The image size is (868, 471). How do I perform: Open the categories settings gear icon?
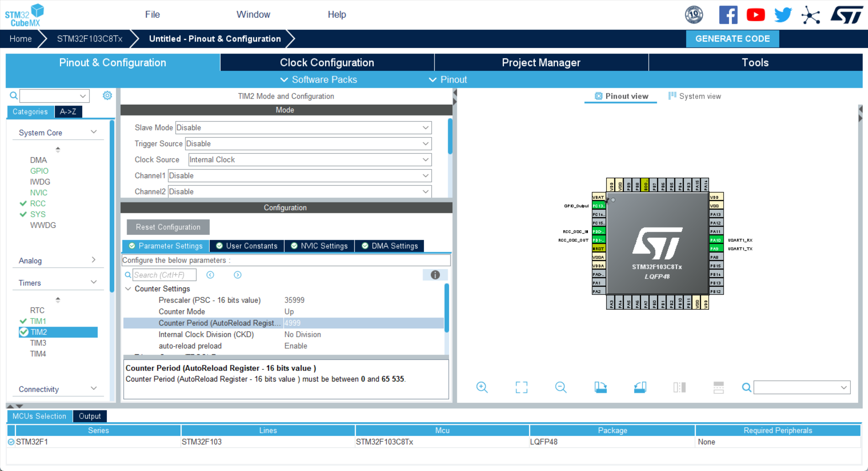pos(107,95)
